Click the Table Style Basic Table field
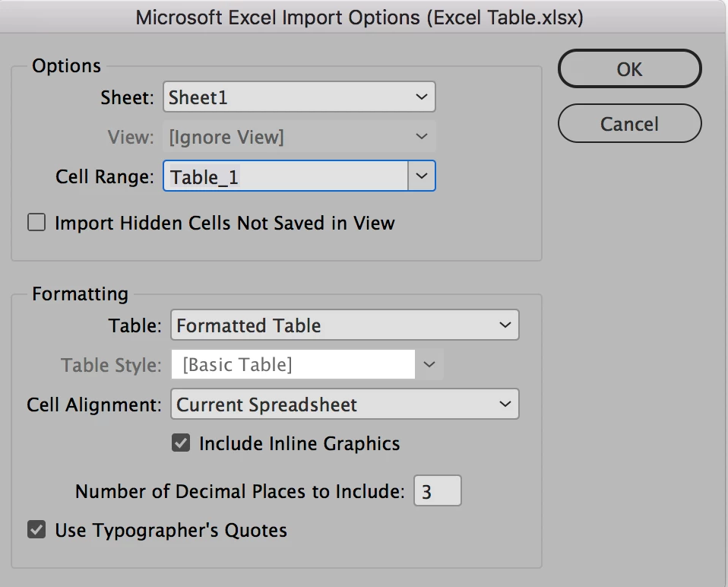This screenshot has height=587, width=728. point(293,365)
